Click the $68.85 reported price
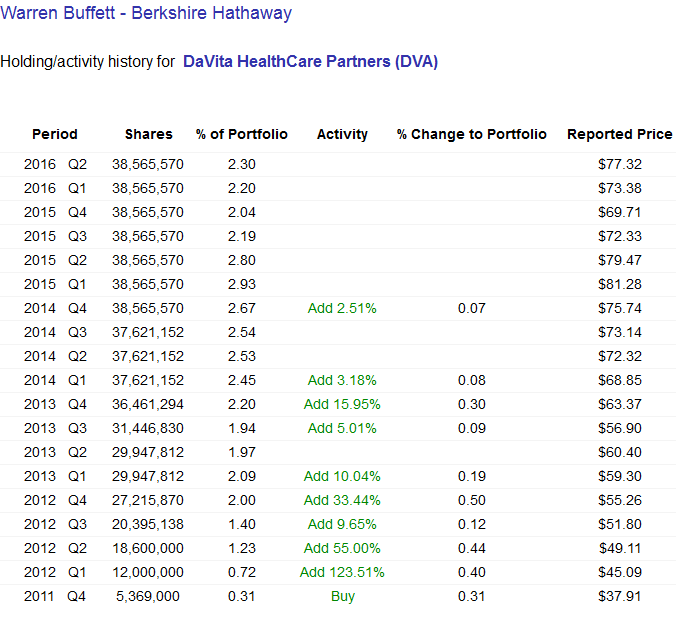676x622 pixels. tap(620, 381)
